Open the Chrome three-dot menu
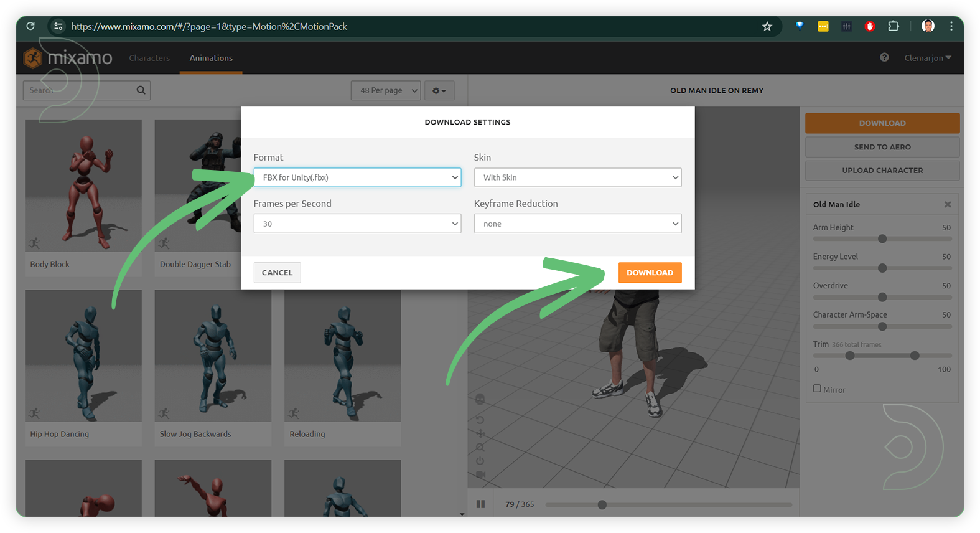Image resolution: width=980 pixels, height=533 pixels. [951, 26]
